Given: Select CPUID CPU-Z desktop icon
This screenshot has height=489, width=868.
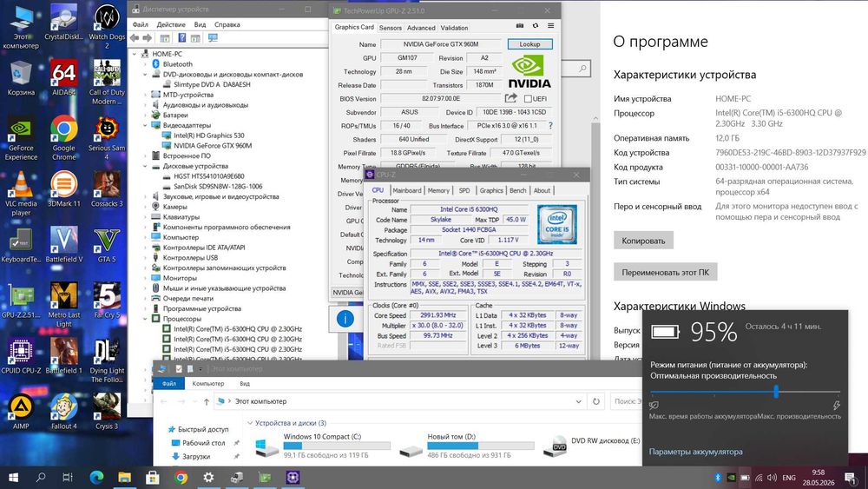Looking at the screenshot, I should tap(21, 356).
